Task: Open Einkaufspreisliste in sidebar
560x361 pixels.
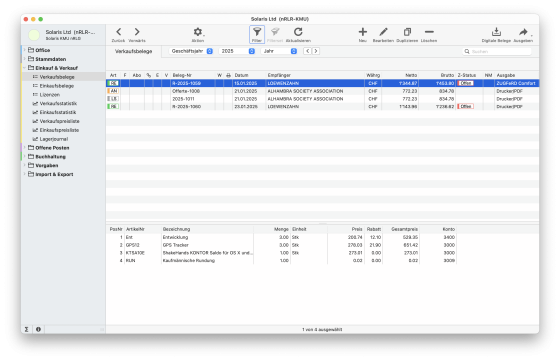Action: [x=64, y=130]
